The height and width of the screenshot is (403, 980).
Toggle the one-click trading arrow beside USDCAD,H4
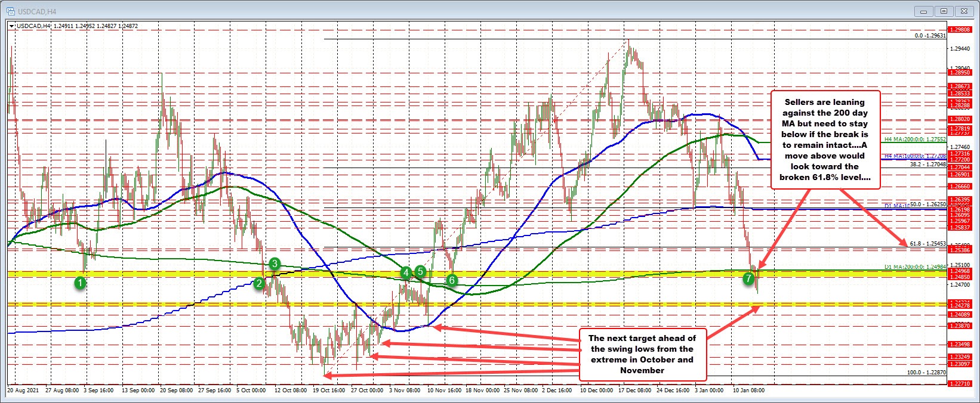click(12, 26)
